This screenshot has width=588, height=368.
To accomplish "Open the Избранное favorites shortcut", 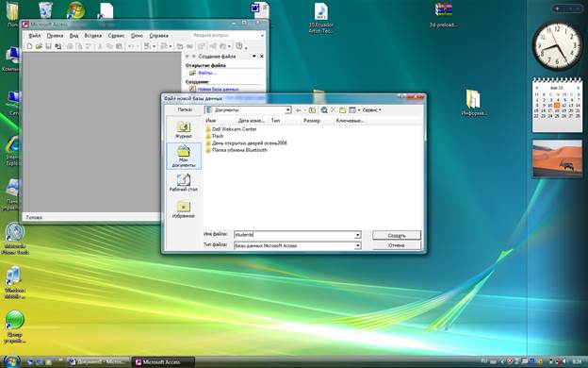I will pyautogui.click(x=184, y=209).
